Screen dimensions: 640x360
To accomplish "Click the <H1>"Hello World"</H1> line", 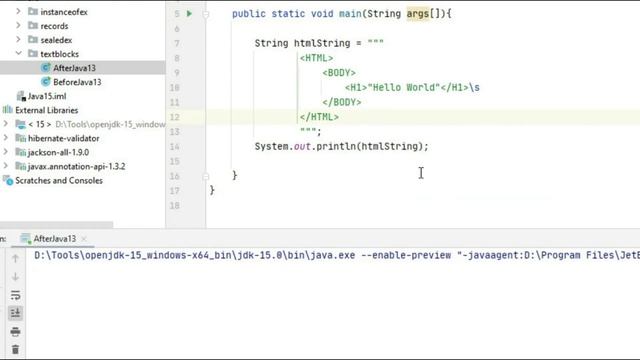I will coord(412,87).
